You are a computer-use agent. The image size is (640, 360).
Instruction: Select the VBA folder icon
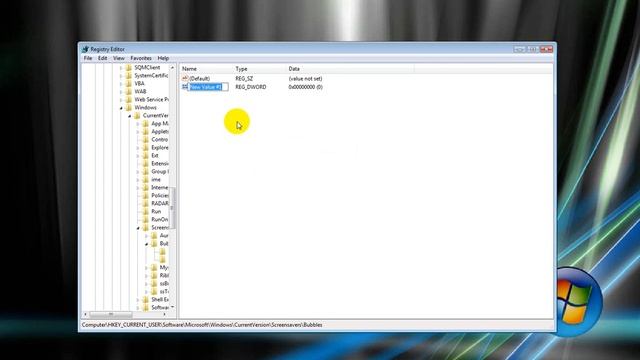[129, 83]
